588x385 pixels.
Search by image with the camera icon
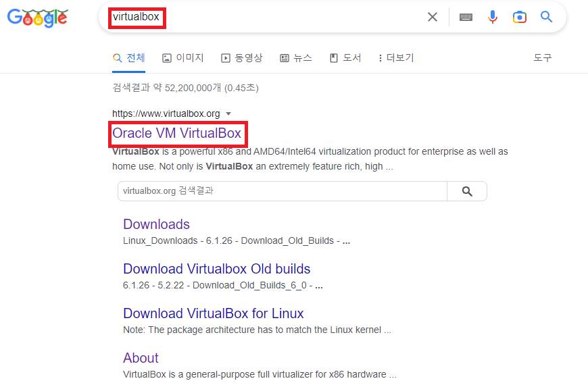(x=519, y=17)
